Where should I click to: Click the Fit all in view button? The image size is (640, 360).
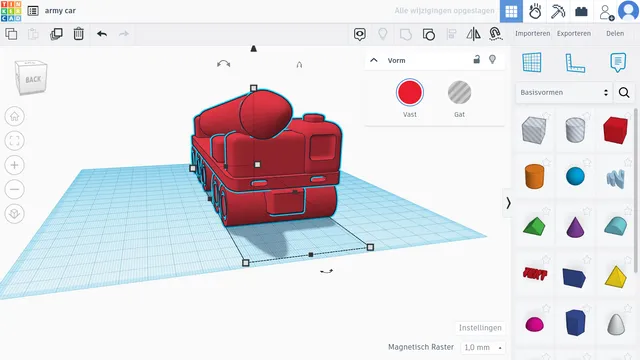[x=15, y=141]
